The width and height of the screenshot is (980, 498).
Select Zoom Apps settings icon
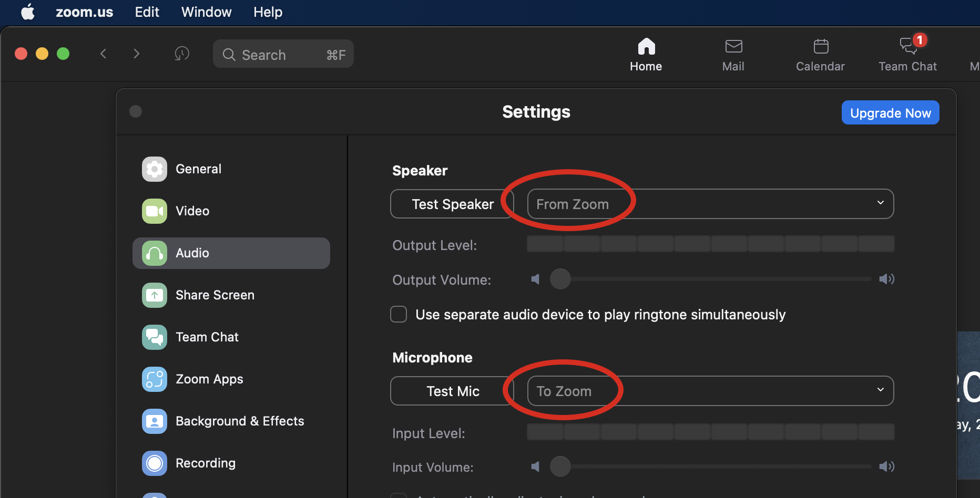click(155, 379)
